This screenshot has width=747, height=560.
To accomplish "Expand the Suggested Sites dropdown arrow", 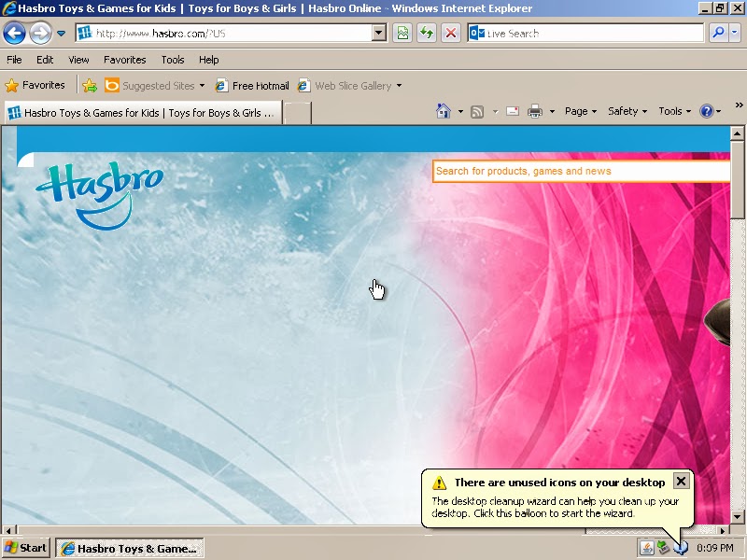I will pyautogui.click(x=202, y=86).
